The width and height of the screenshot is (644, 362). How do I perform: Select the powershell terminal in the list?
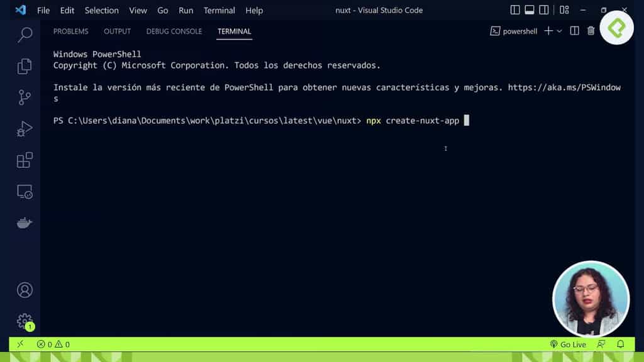click(x=514, y=31)
